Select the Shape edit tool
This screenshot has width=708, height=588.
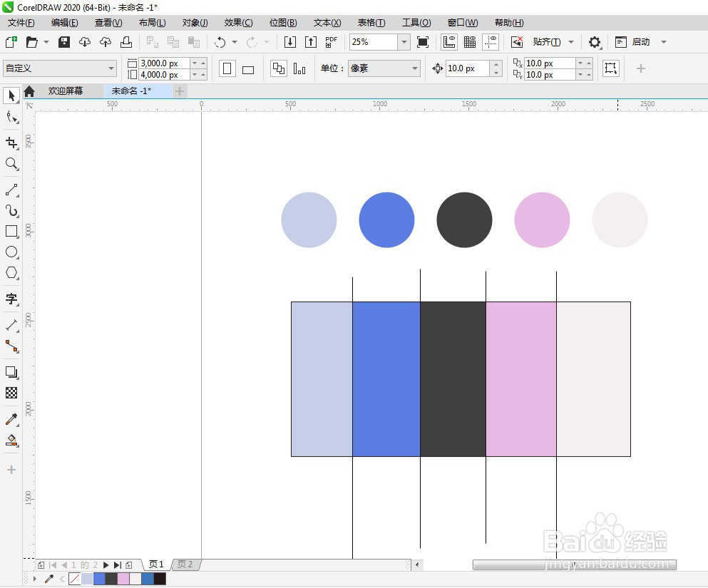11,118
